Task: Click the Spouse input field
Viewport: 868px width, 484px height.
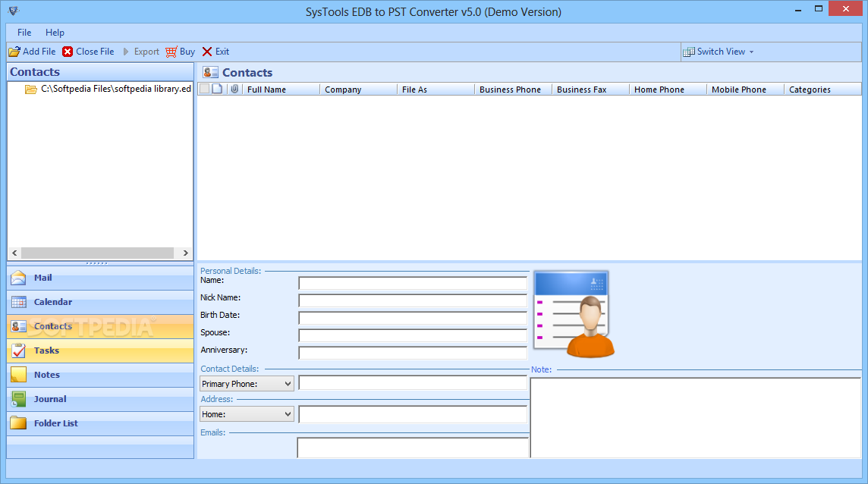Action: (x=413, y=335)
